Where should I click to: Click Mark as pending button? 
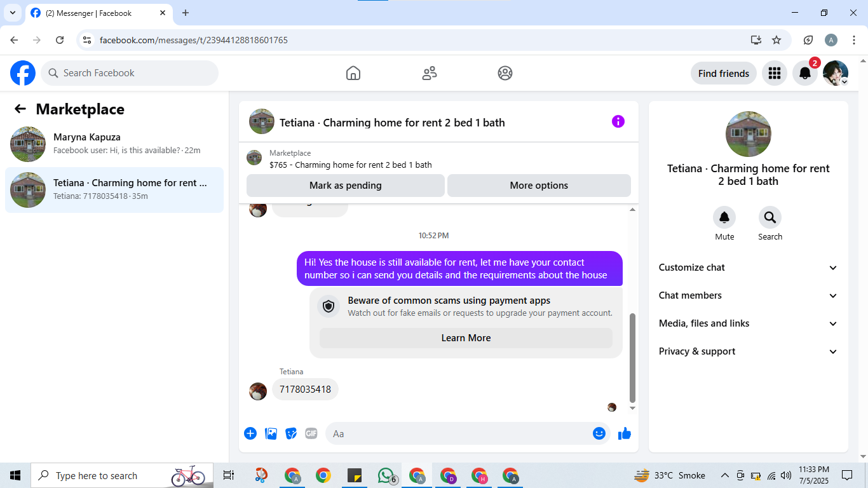pos(346,186)
